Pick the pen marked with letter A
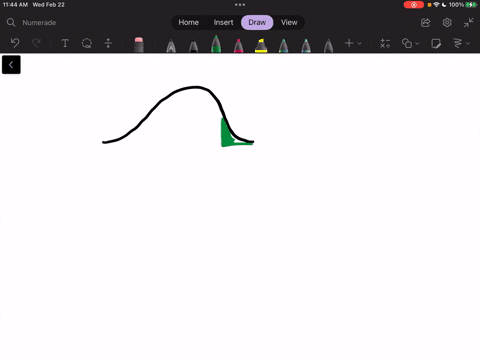This screenshot has height=360, width=480. (171, 46)
